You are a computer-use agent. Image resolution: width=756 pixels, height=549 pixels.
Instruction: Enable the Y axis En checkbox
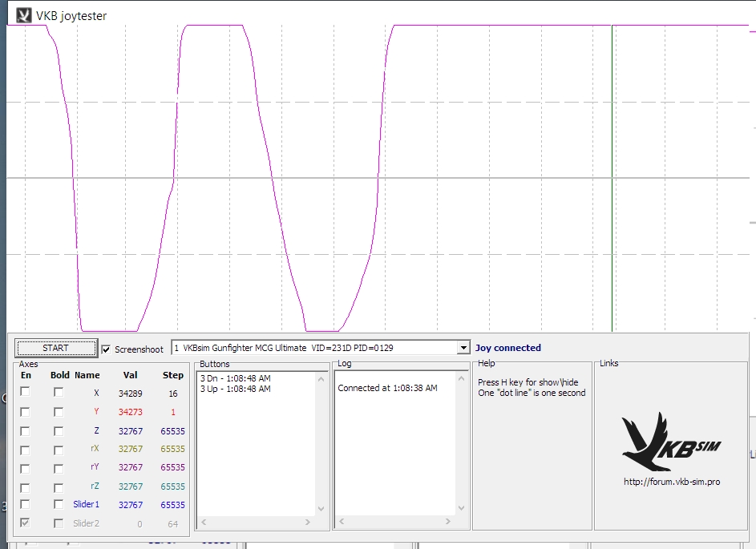[x=26, y=411]
